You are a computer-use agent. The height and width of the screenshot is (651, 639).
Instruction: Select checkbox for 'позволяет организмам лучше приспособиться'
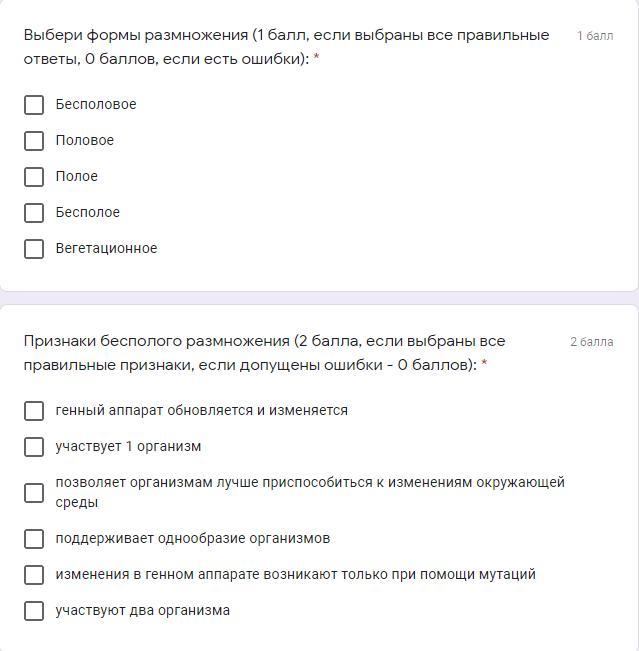(x=34, y=493)
